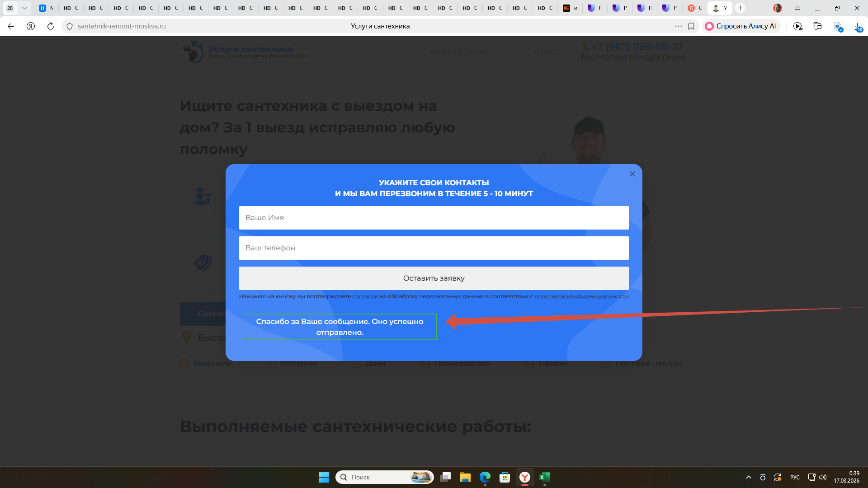This screenshot has height=488, width=868.
Task: Focus the Ваш телефон input field
Action: coord(434,248)
